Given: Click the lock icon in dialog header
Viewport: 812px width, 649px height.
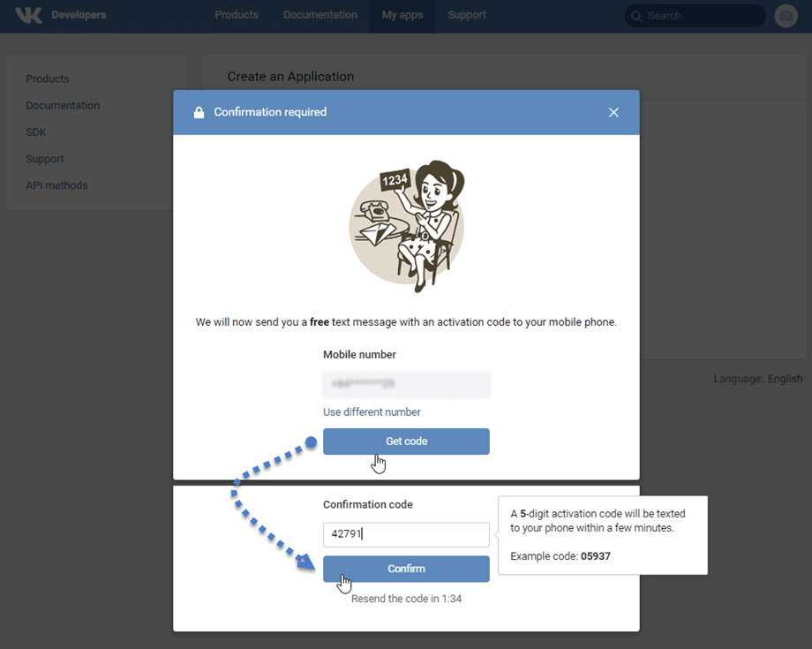Looking at the screenshot, I should coord(198,112).
